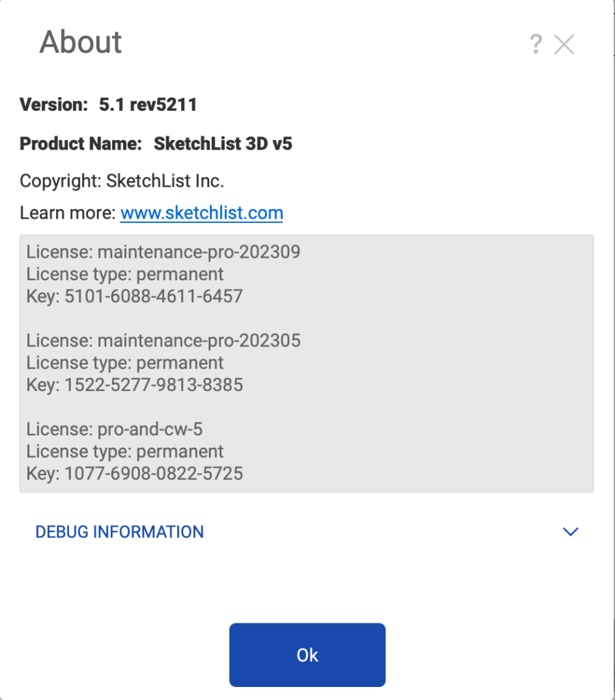Viewport: 615px width, 700px height.
Task: Click the 5.1 rev5211 version number
Action: pos(148,105)
